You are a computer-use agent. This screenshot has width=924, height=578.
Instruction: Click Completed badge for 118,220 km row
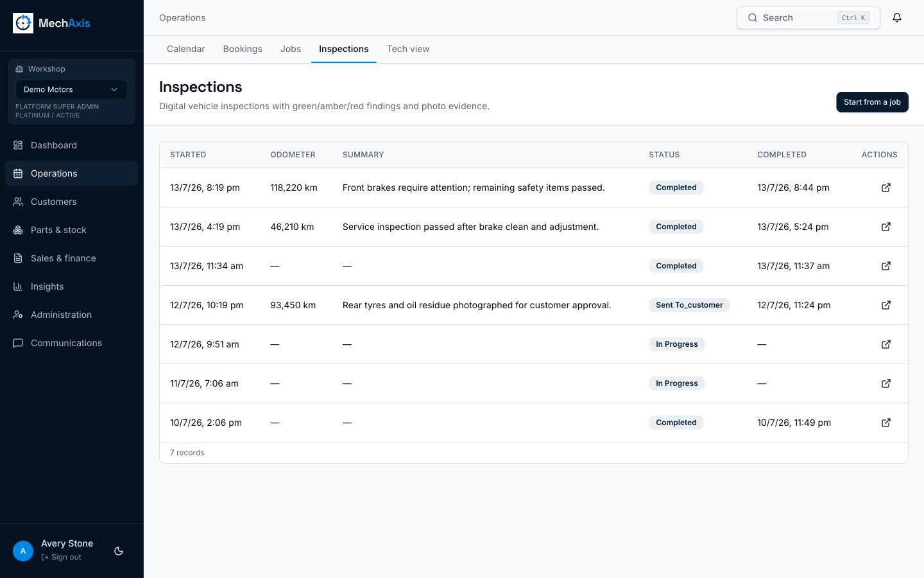click(676, 188)
